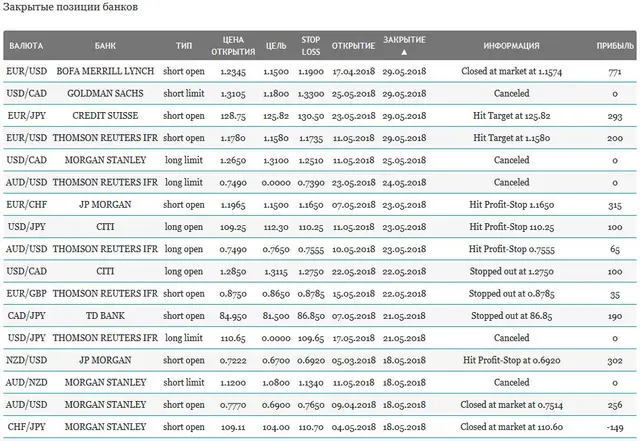Click 'Stopped out at 1.2750' info
This screenshot has width=640, height=441.
coord(511,271)
